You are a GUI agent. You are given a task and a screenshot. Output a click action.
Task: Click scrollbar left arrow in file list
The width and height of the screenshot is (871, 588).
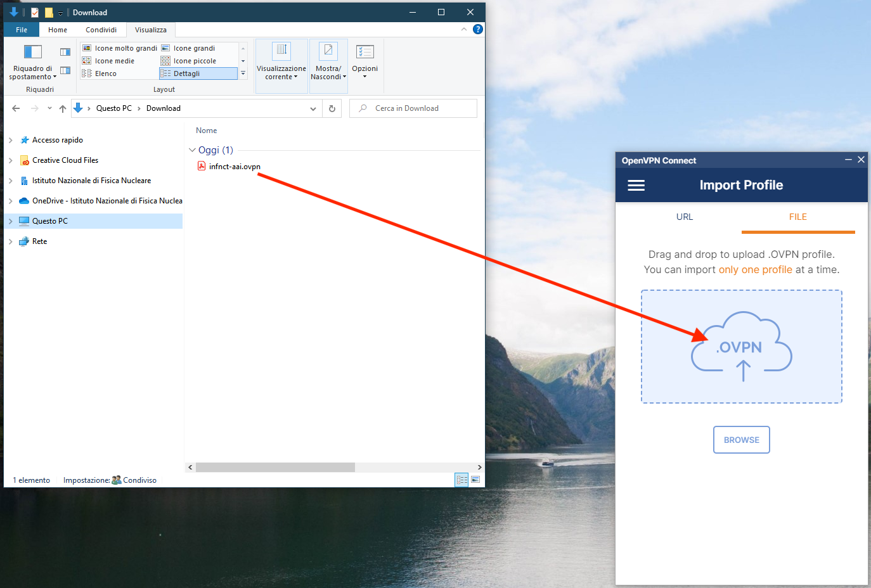190,467
